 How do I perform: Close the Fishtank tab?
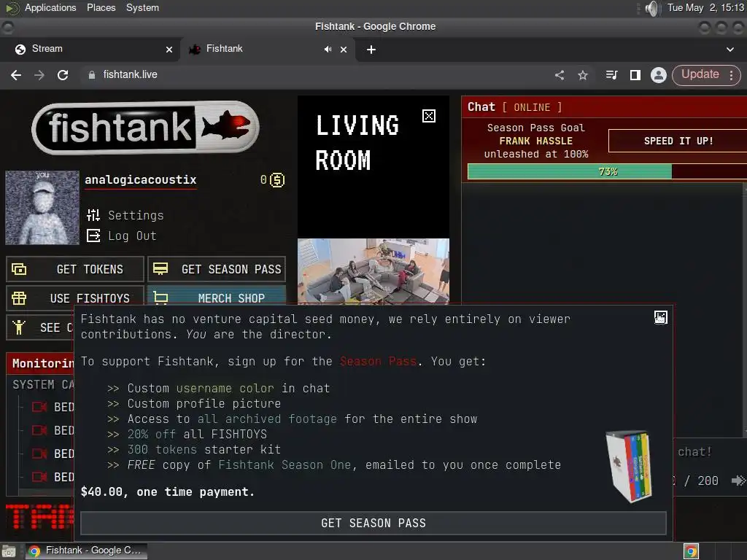[x=344, y=49]
